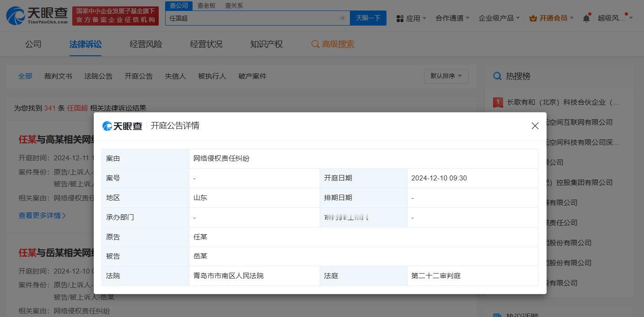
Task: Click the 热搜榜 magnifier icon
Action: point(497,76)
